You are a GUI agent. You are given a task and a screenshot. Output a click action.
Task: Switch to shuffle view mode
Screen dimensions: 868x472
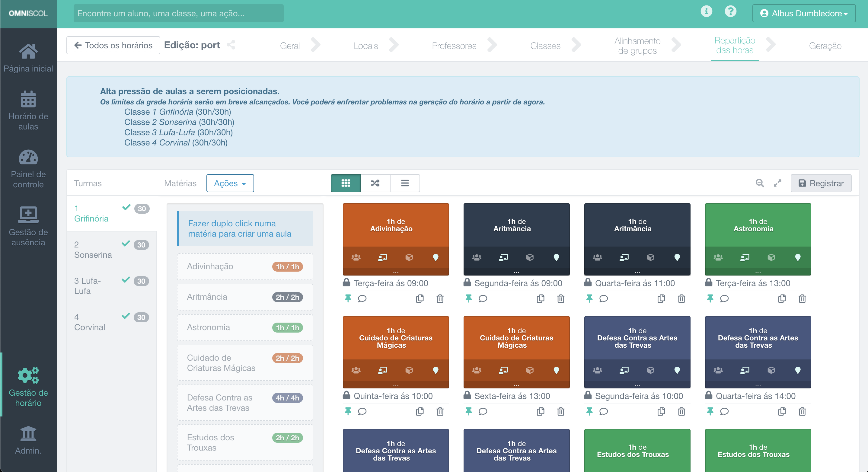coord(375,183)
